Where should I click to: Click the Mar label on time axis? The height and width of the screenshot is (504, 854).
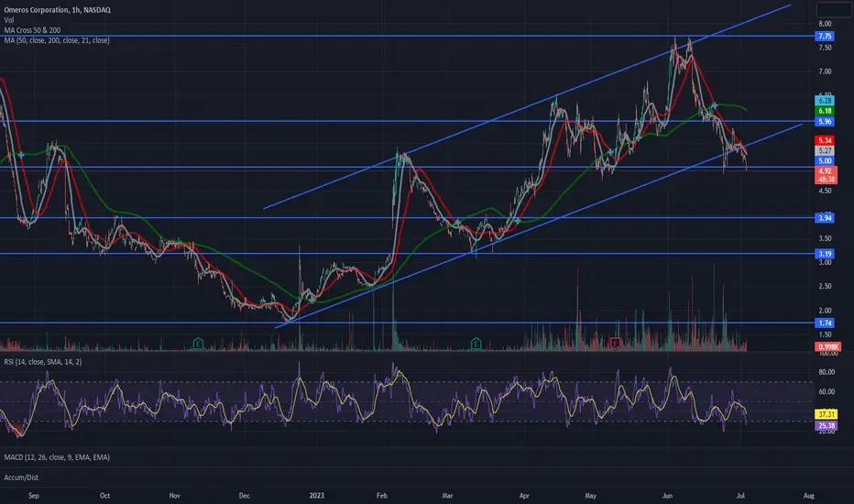coord(447,496)
